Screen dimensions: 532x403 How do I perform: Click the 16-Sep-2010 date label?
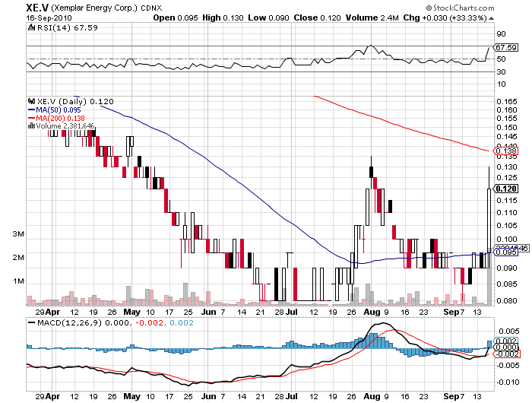(49, 18)
